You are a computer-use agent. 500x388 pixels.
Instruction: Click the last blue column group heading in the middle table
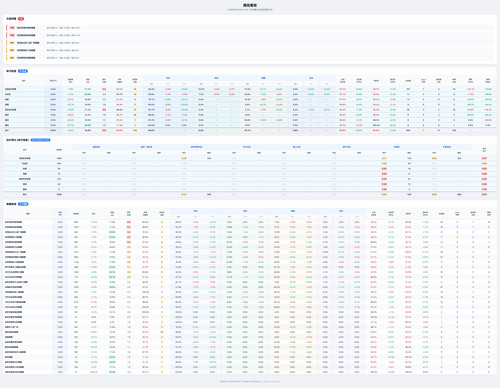447,147
